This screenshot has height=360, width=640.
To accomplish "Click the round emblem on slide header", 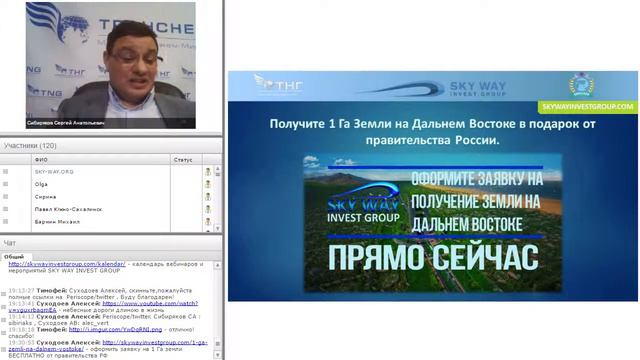I will click(x=582, y=85).
